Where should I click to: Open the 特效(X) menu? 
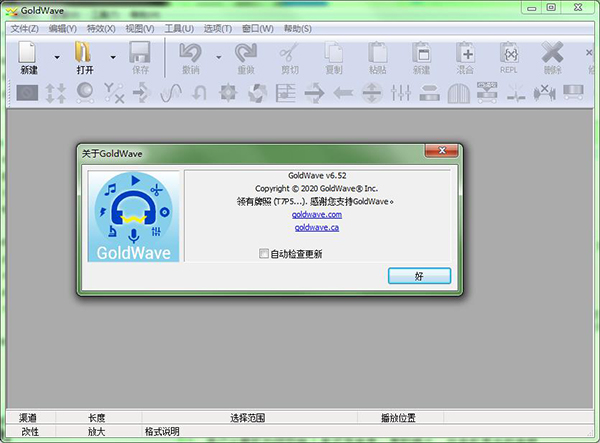point(101,29)
